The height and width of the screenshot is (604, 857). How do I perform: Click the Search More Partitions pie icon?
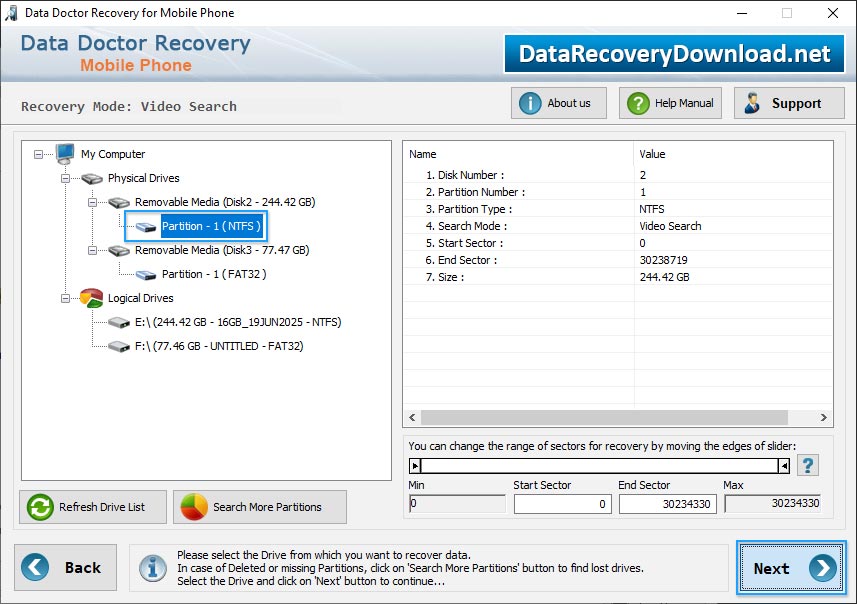(x=194, y=507)
